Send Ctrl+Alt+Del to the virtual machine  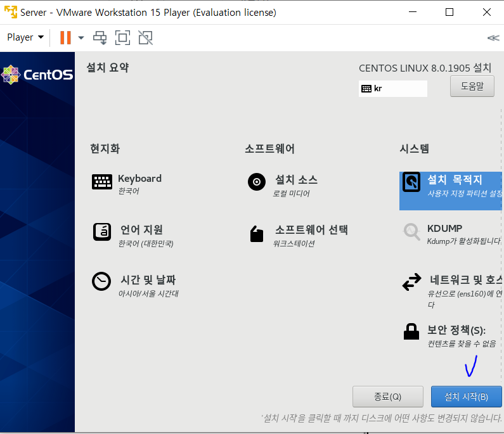click(100, 37)
